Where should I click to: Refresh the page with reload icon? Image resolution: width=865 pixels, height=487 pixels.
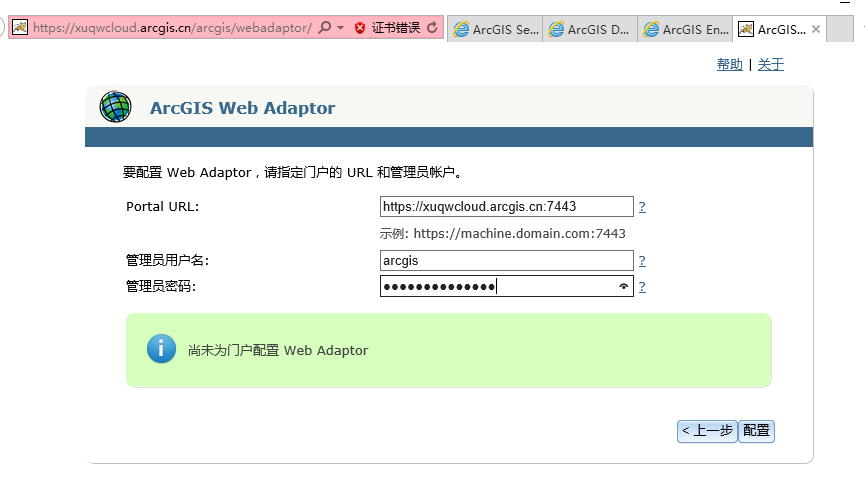coord(432,27)
